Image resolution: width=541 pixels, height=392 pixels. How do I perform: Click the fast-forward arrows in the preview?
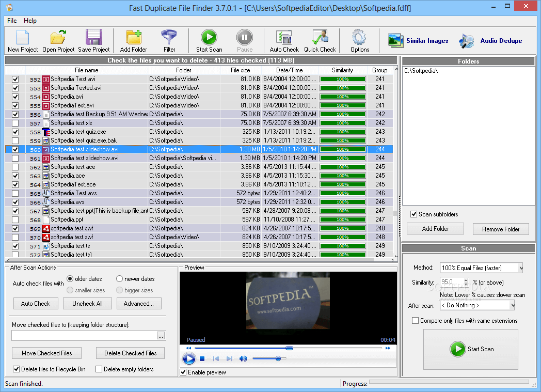pos(388,348)
